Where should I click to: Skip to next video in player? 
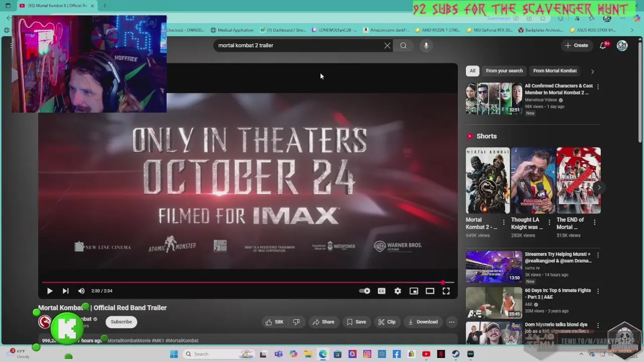click(65, 291)
